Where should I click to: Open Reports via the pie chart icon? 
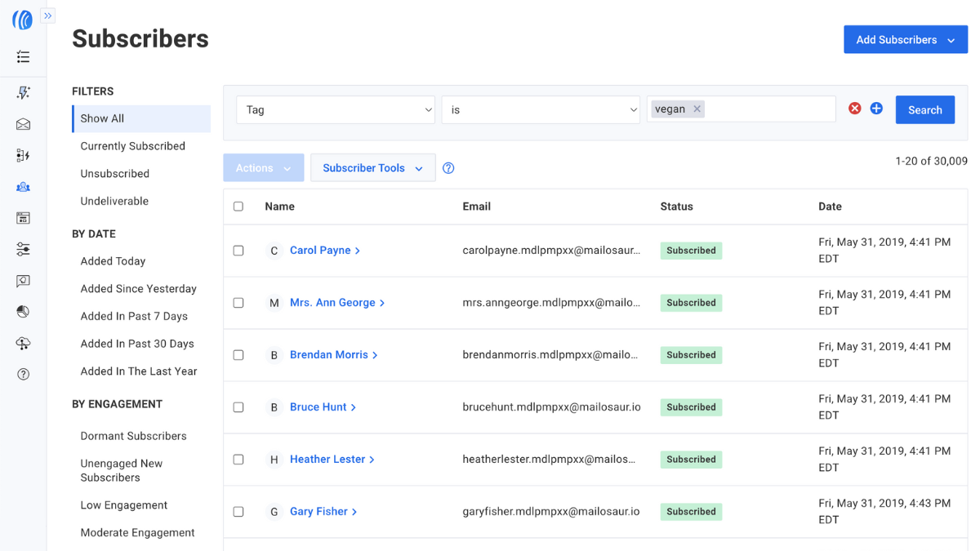coord(23,311)
